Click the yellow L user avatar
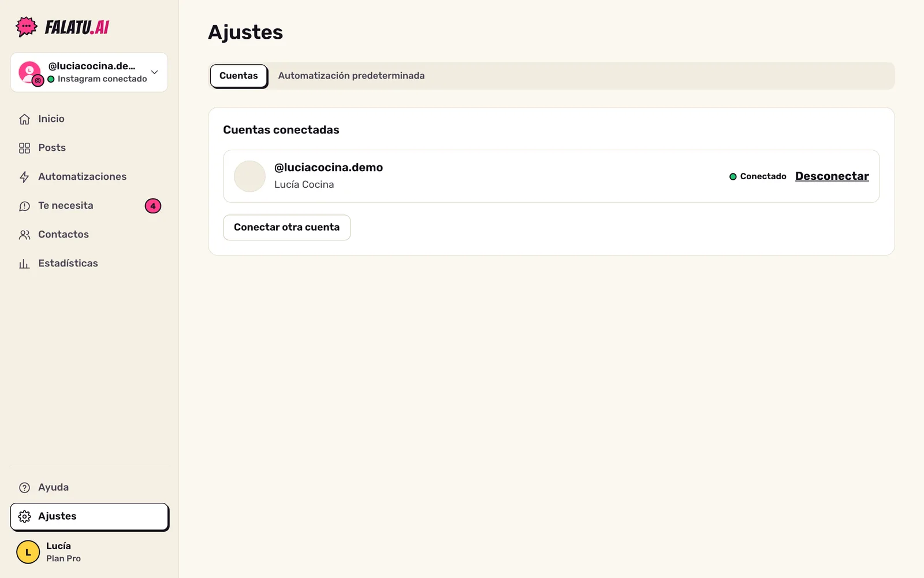Viewport: 924px width, 578px height. [28, 552]
